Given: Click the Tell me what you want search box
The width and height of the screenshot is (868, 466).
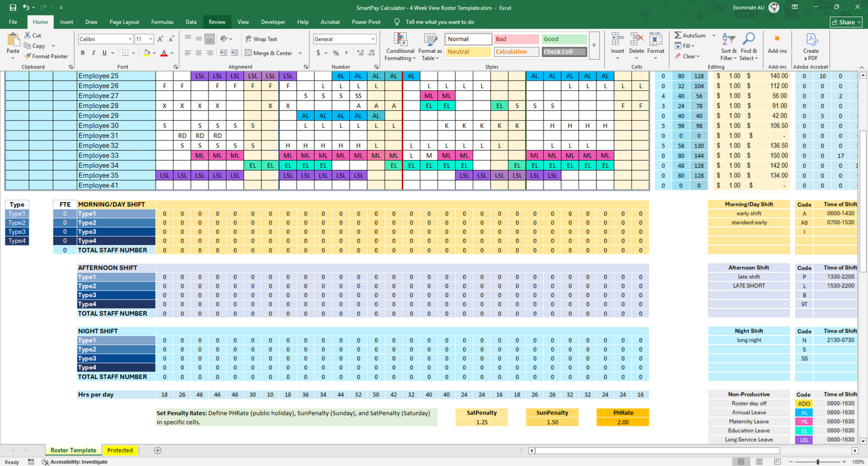Looking at the screenshot, I should pyautogui.click(x=439, y=22).
